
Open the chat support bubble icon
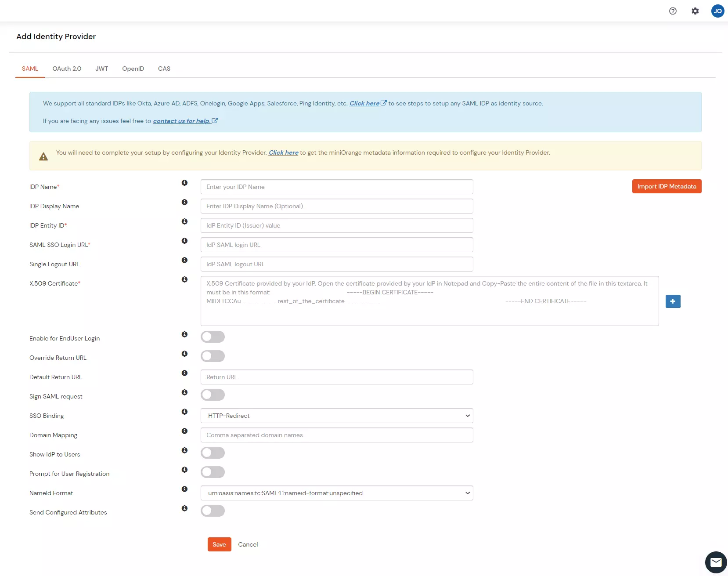(716, 562)
